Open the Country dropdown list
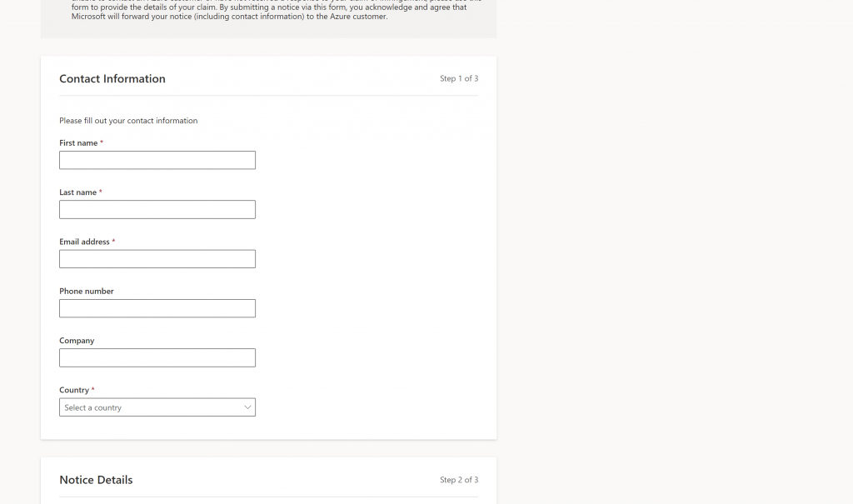Viewport: 853px width, 504px height. point(157,407)
